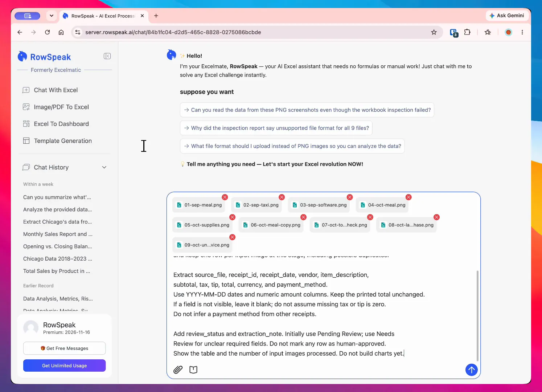Open a new browser tab

point(156,16)
